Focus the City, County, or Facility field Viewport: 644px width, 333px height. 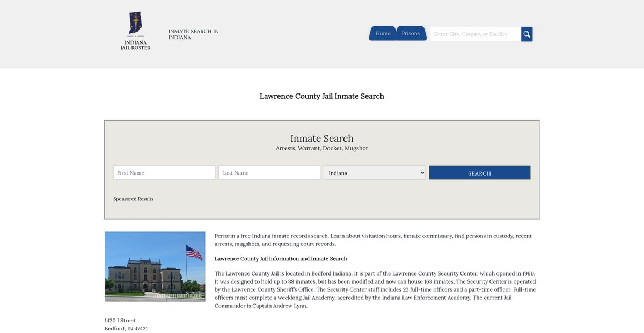tap(475, 34)
